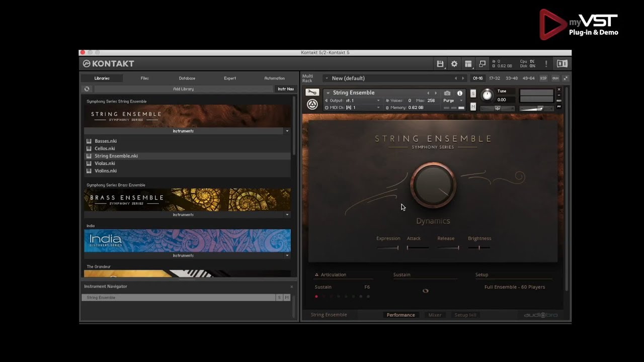Screen dimensions: 644x362
Task: Open instrument edit mode wrench
Action: [x=312, y=93]
